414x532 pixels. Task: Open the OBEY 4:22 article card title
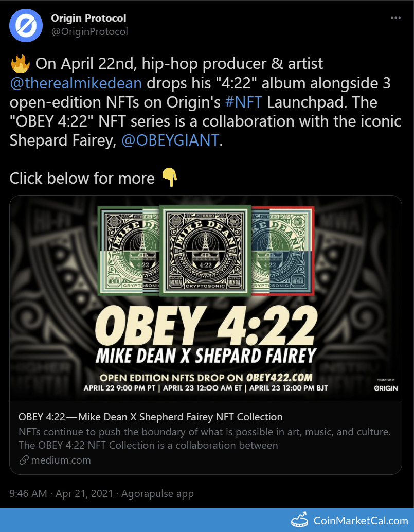(x=151, y=417)
